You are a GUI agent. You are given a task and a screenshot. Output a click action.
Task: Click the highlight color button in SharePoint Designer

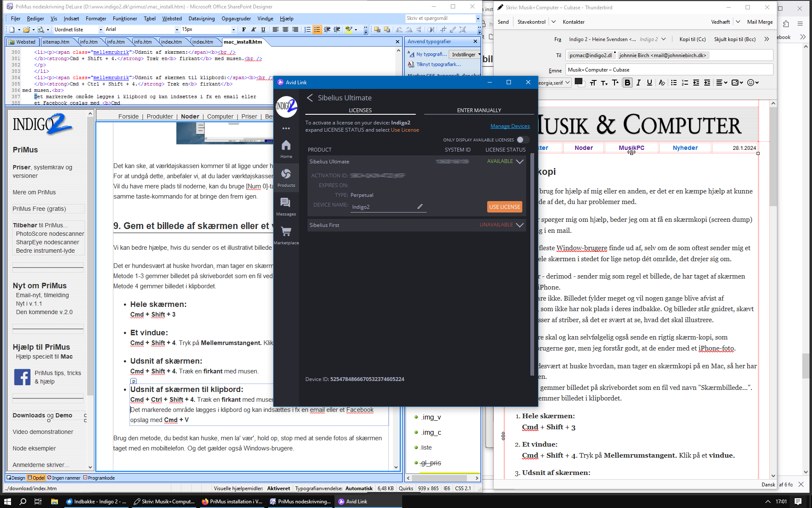(348, 30)
